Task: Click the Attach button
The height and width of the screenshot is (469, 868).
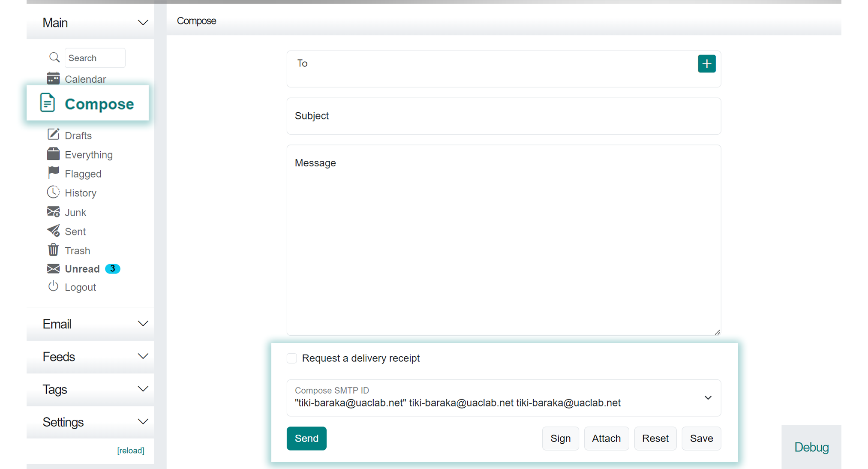Action: (x=606, y=438)
